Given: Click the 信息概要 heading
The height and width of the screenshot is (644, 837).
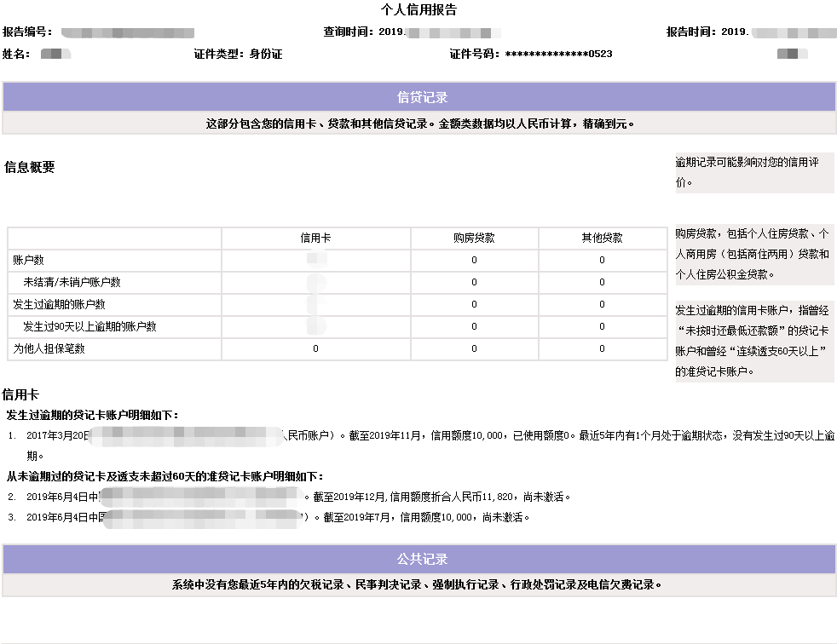Looking at the screenshot, I should click(x=30, y=167).
